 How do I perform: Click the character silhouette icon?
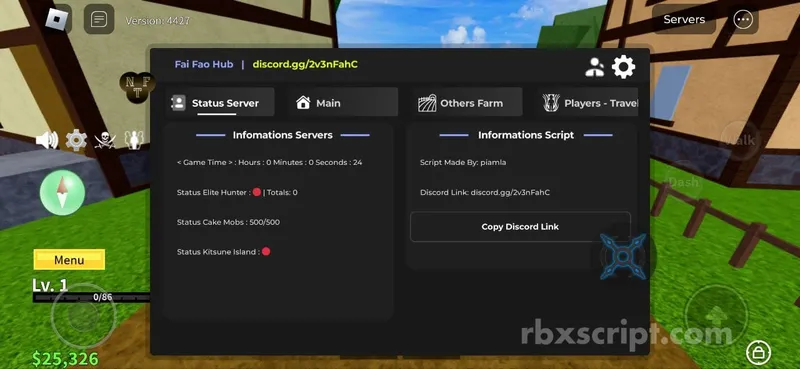pyautogui.click(x=134, y=140)
